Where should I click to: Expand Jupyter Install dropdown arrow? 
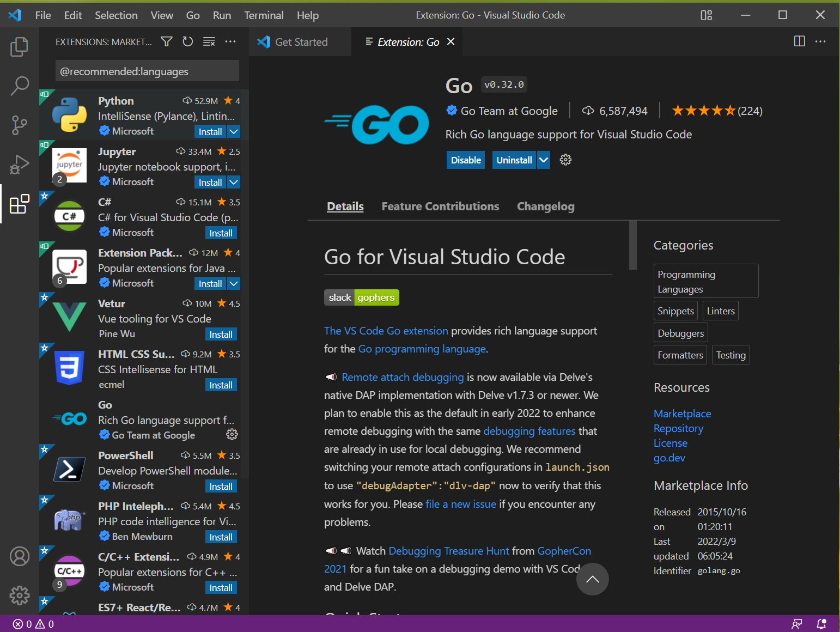(234, 182)
